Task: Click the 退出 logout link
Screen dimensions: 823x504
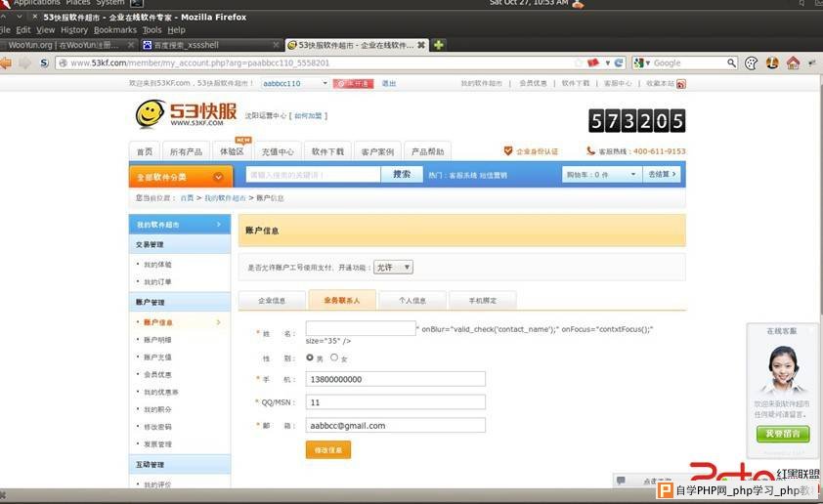Action: tap(388, 83)
